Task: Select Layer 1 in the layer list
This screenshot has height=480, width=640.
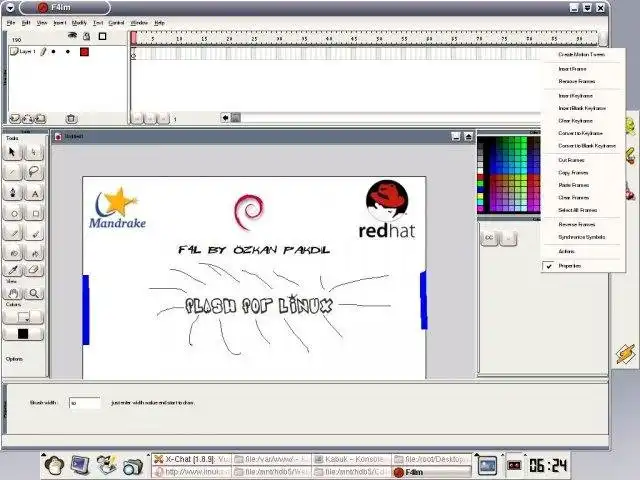Action: tap(28, 51)
